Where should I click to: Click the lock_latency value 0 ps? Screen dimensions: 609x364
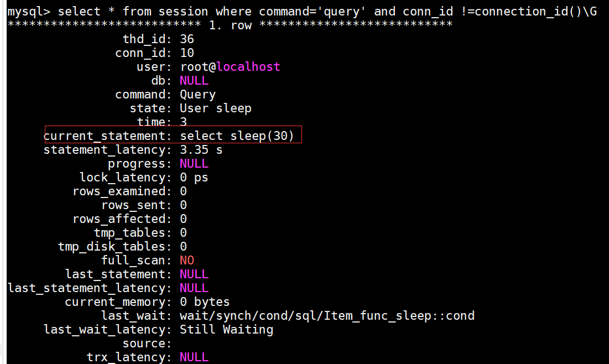(194, 178)
